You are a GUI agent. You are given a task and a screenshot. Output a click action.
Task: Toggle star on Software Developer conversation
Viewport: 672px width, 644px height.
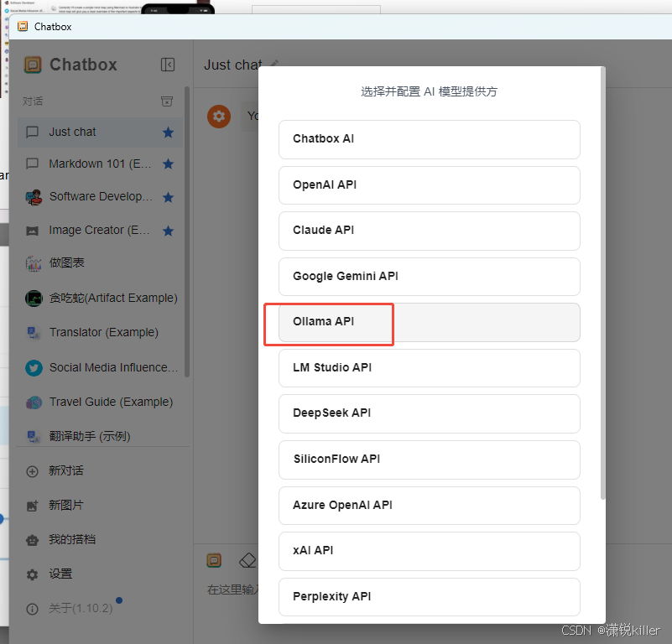click(168, 197)
